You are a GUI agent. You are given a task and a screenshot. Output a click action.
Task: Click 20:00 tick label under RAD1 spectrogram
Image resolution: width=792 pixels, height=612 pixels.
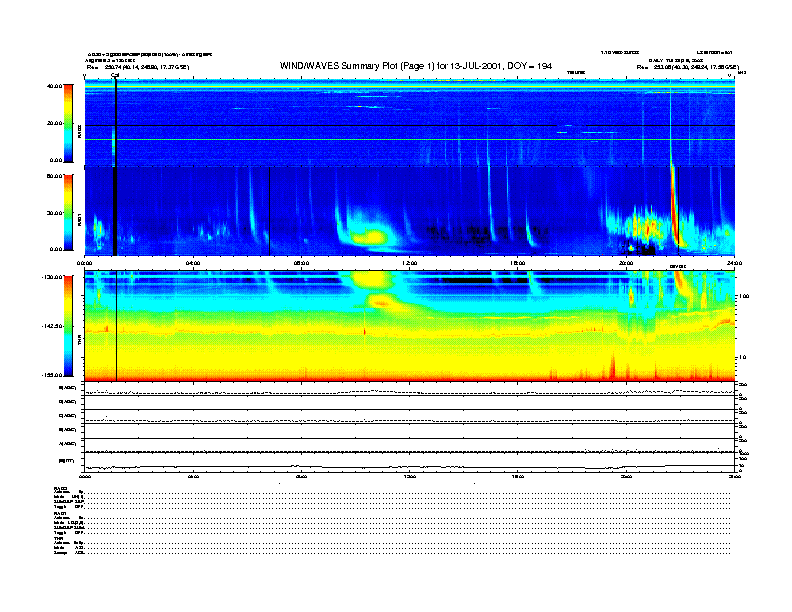pyautogui.click(x=626, y=263)
